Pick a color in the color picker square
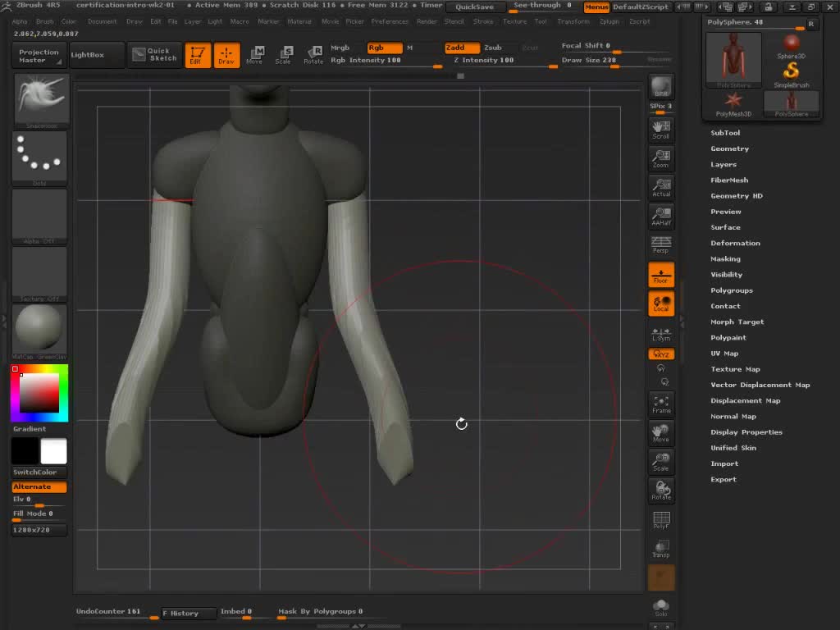The height and width of the screenshot is (630, 840). click(x=39, y=393)
